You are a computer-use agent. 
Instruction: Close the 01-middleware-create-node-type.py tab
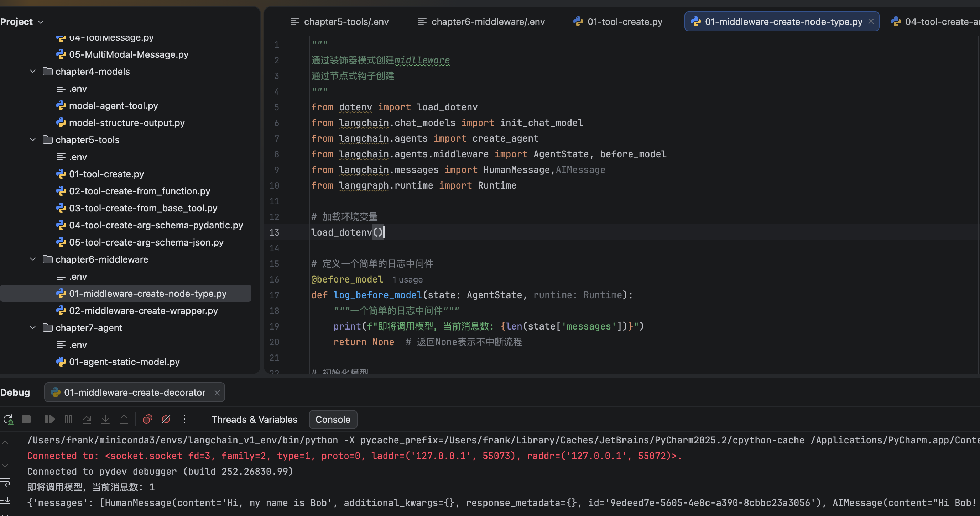point(871,22)
